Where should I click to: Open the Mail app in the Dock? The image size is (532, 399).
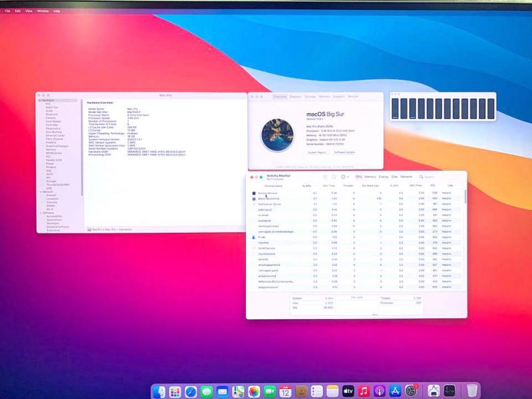pos(222,392)
